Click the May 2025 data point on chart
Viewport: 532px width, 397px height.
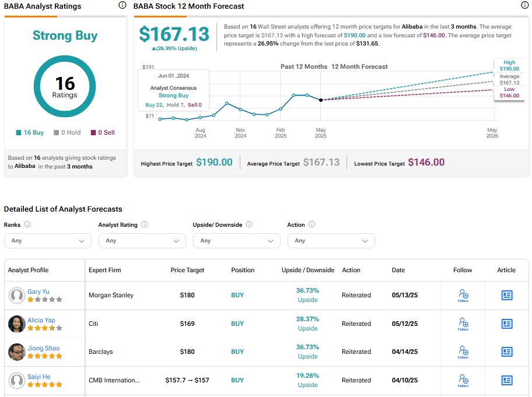point(321,100)
